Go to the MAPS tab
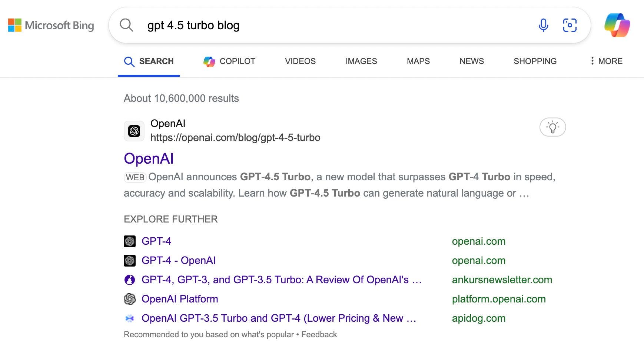Viewport: 644px width, 348px height. tap(418, 61)
